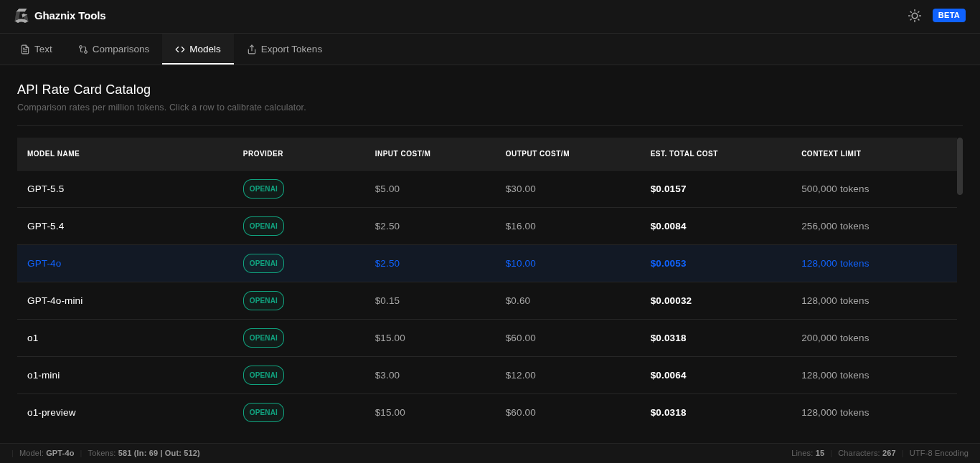Click the BETA badge

(949, 15)
